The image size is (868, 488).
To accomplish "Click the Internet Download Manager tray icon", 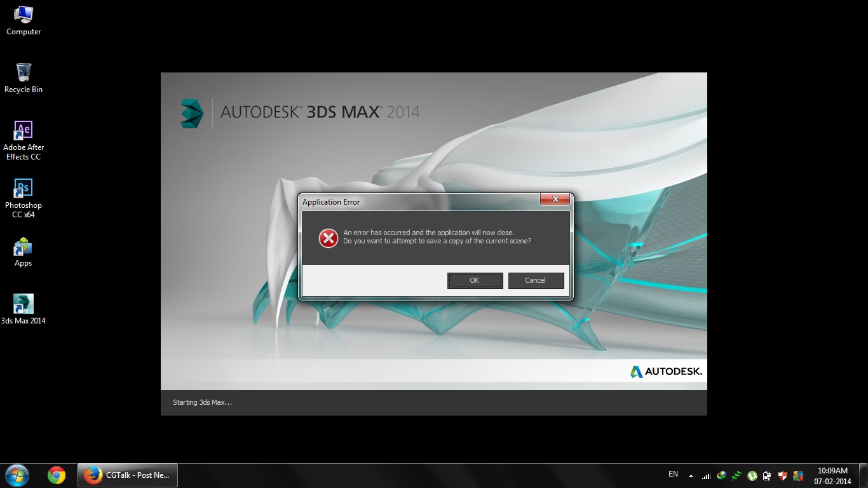I will pyautogui.click(x=721, y=475).
